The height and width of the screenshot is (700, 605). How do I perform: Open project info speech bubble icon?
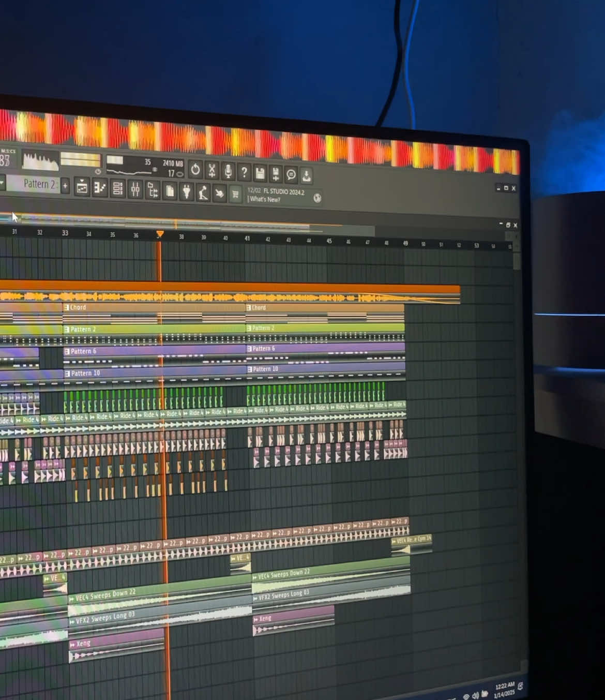click(291, 175)
